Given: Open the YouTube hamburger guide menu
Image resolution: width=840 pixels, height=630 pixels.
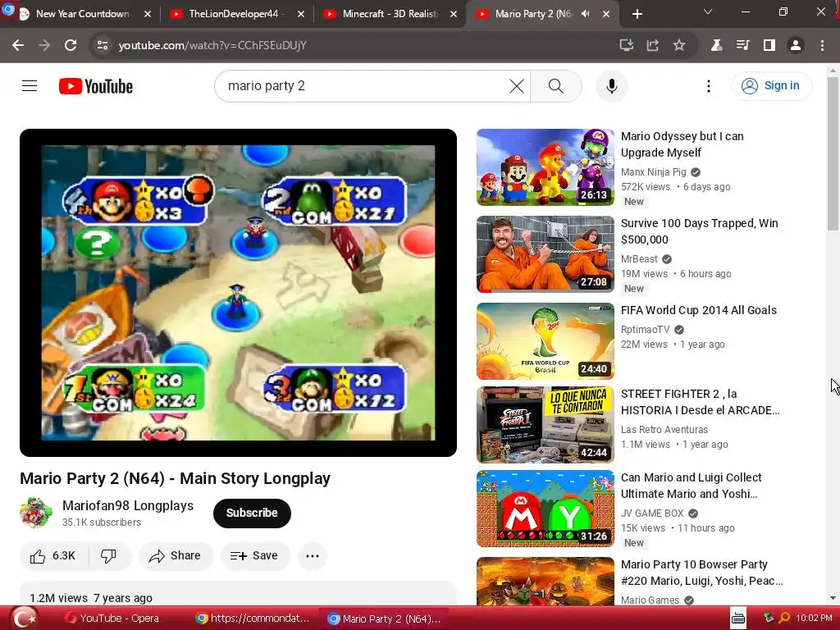Looking at the screenshot, I should pos(30,85).
